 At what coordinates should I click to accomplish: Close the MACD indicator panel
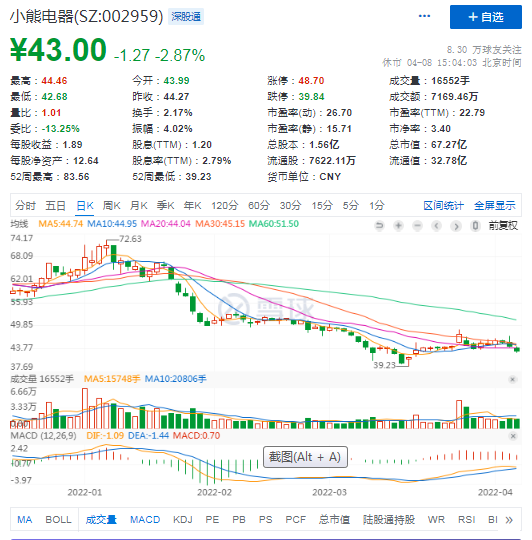click(x=513, y=436)
